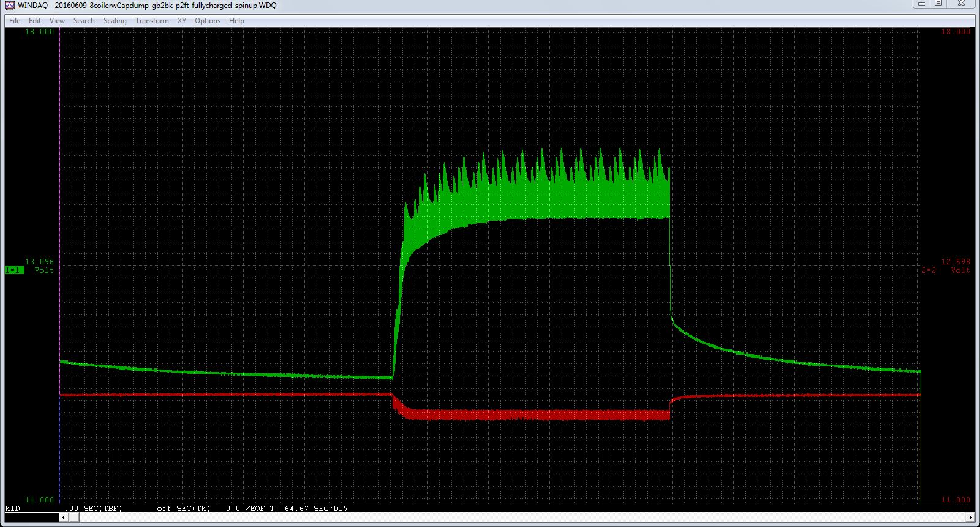
Task: Close the WINDAQ window
Action: point(962,4)
